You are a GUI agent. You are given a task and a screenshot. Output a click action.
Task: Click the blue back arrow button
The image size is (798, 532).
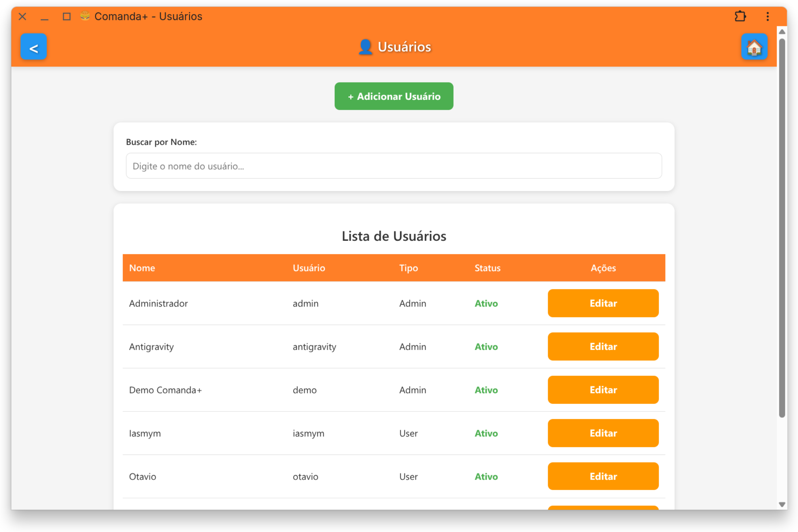click(x=33, y=47)
